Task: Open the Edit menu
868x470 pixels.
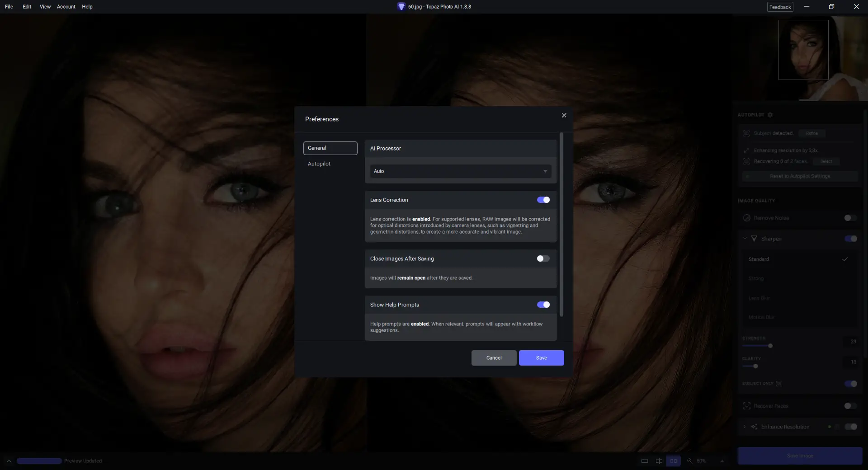Action: (x=27, y=7)
